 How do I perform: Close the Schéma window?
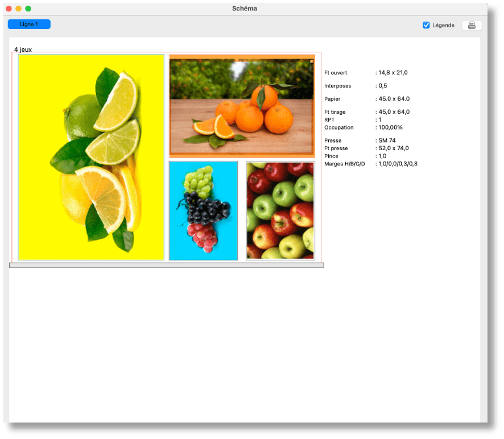[9, 9]
